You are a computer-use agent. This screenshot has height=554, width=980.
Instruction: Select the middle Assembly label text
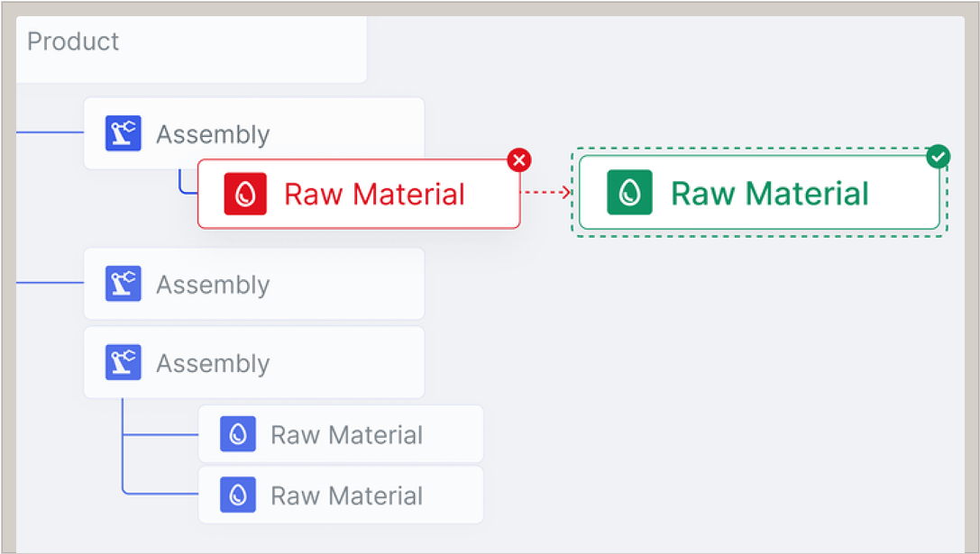(x=213, y=286)
